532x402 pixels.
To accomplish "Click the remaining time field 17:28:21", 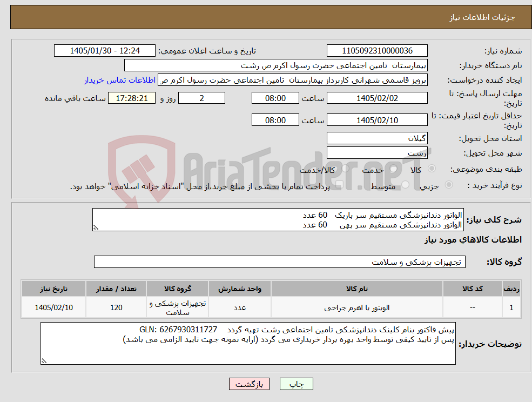I will 132,98.
